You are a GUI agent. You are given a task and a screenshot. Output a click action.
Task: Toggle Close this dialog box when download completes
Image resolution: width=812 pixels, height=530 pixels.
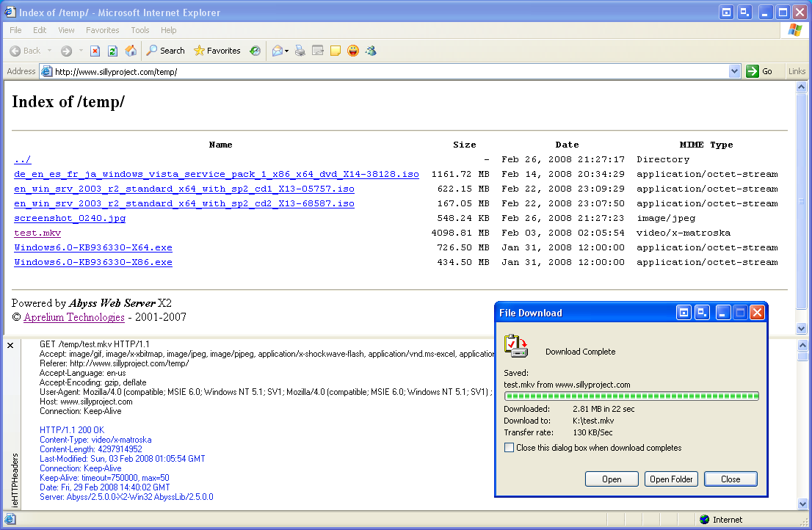[x=509, y=448]
